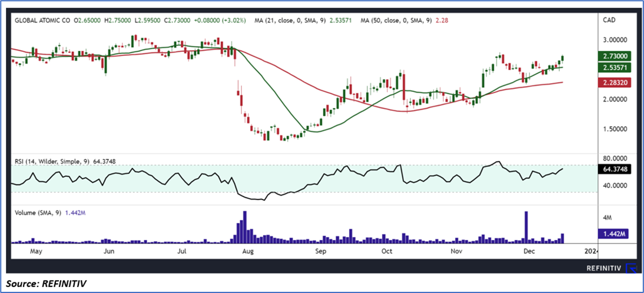Click the 1.50000 price axis label
Screen dimensions: 644x293
point(615,129)
